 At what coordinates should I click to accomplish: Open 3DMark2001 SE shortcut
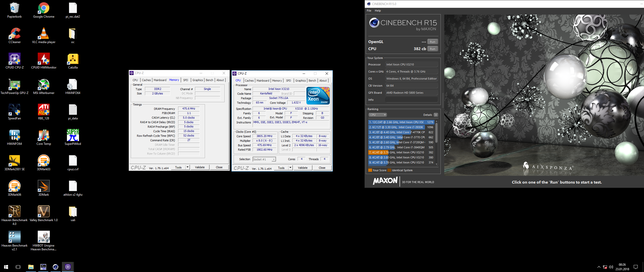pyautogui.click(x=14, y=163)
